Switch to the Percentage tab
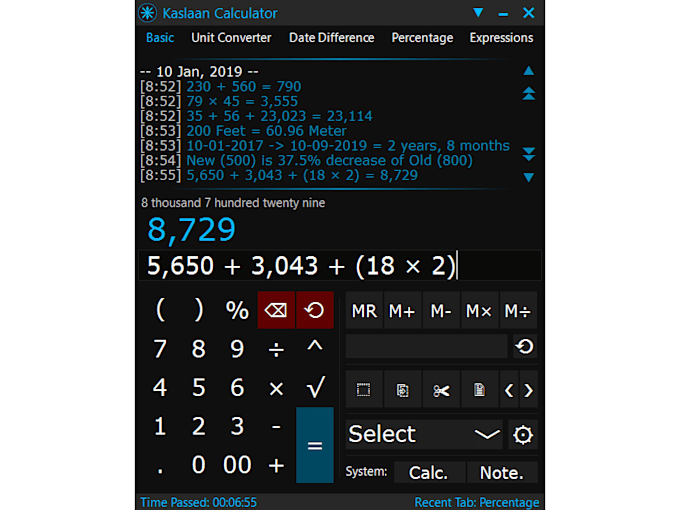The height and width of the screenshot is (510, 680). (422, 38)
